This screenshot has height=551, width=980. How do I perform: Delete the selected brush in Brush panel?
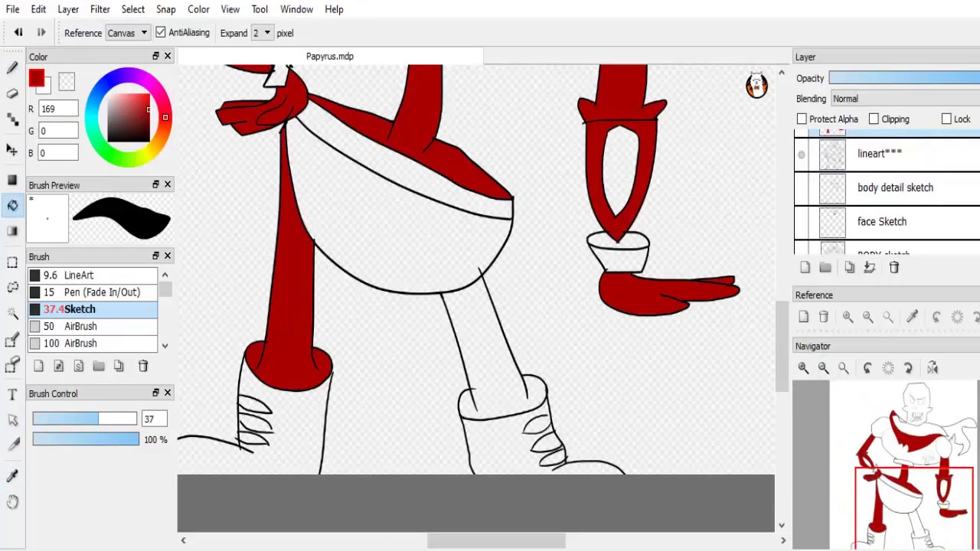coord(142,366)
